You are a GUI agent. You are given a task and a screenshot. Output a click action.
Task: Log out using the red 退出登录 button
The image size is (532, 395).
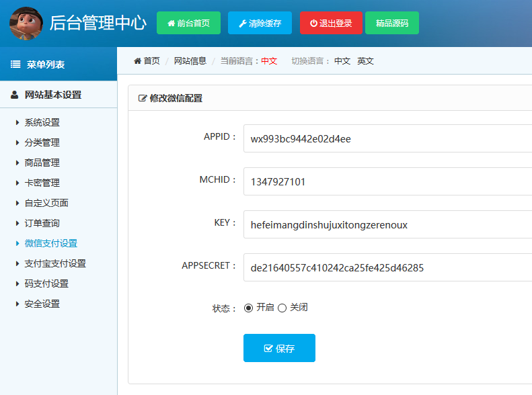[331, 23]
